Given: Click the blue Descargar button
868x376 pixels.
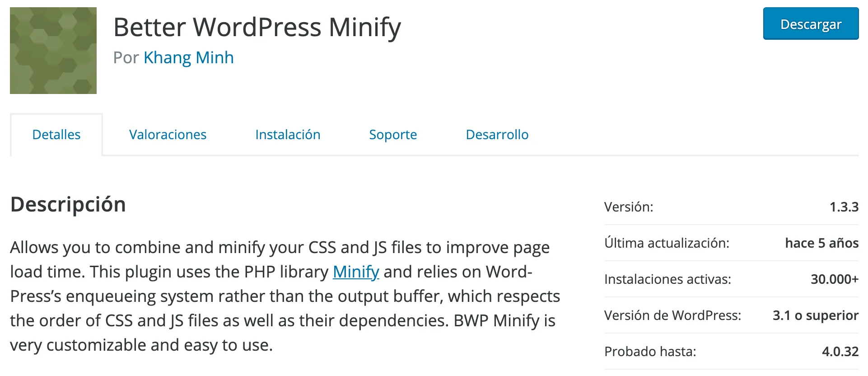Looking at the screenshot, I should click(x=810, y=24).
